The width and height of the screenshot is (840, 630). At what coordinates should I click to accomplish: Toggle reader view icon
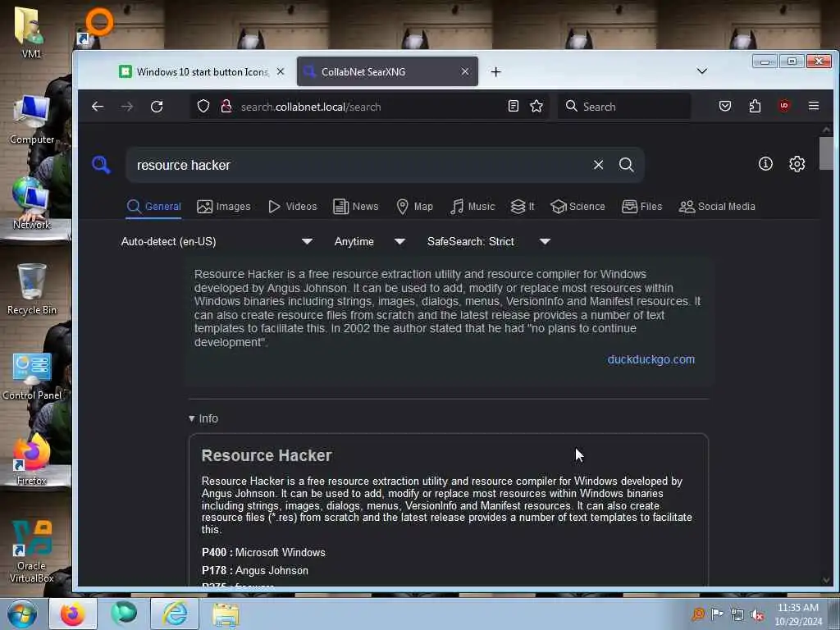tap(514, 106)
